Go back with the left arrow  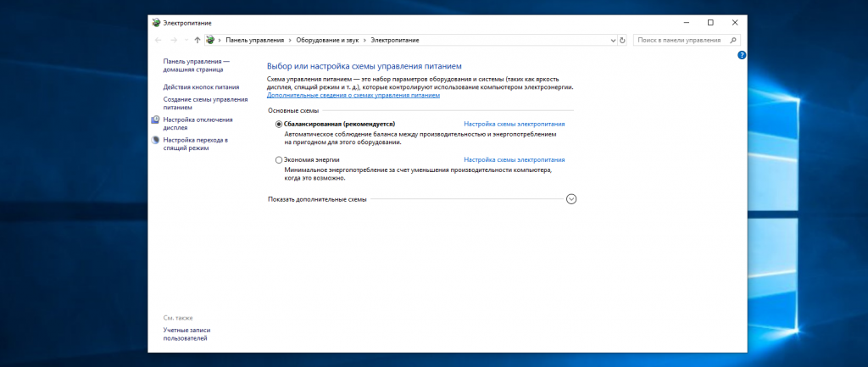pos(159,41)
